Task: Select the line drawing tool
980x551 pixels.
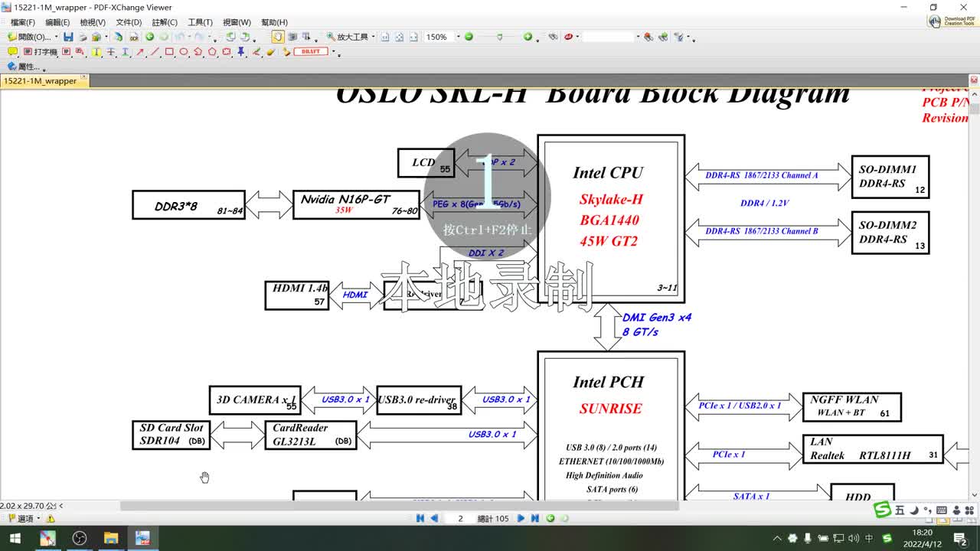Action: point(155,52)
